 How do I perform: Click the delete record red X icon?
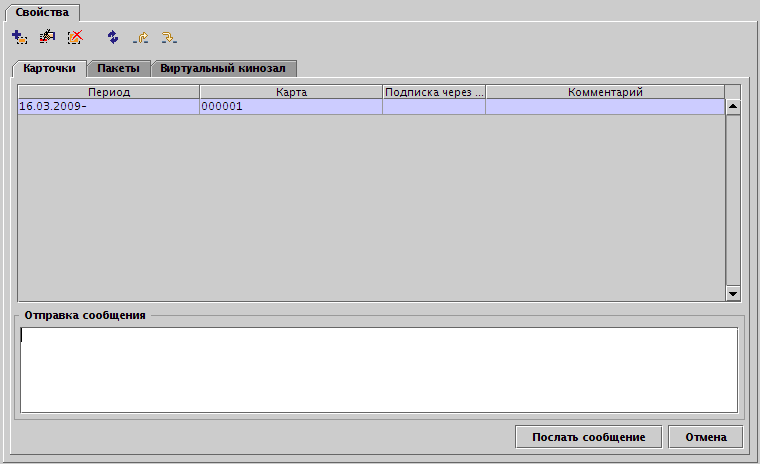tap(75, 37)
